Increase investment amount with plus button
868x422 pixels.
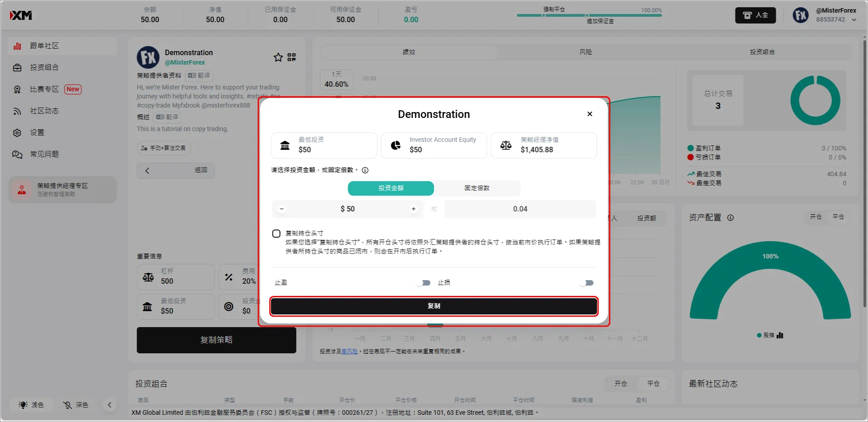(x=413, y=209)
